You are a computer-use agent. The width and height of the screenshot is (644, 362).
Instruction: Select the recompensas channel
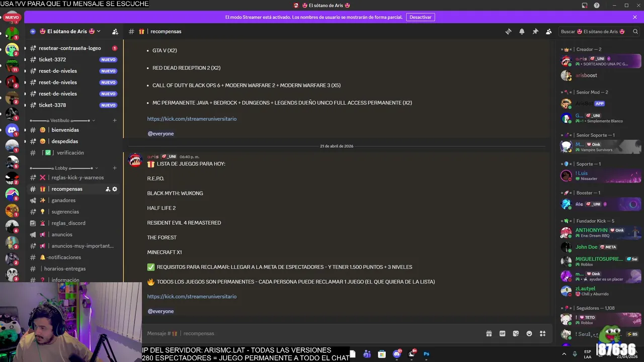click(x=73, y=189)
